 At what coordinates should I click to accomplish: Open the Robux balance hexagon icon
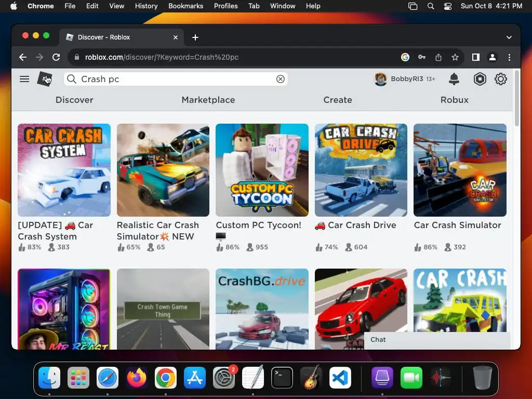(480, 79)
